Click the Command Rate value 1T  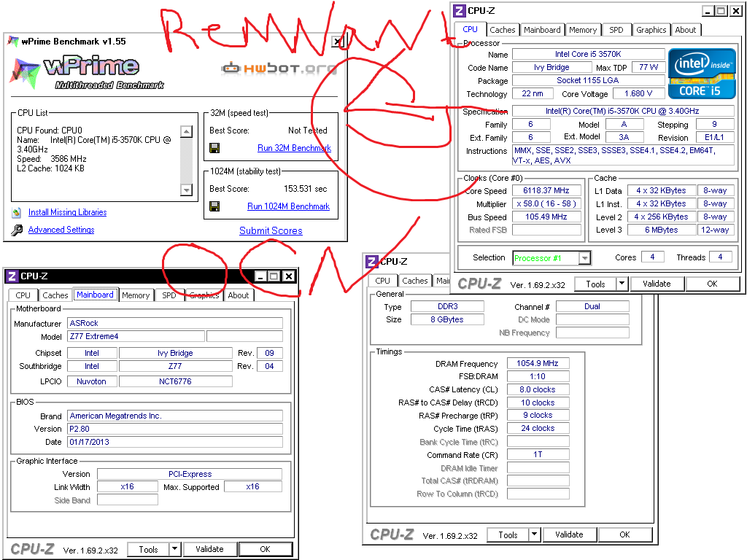[x=538, y=455]
